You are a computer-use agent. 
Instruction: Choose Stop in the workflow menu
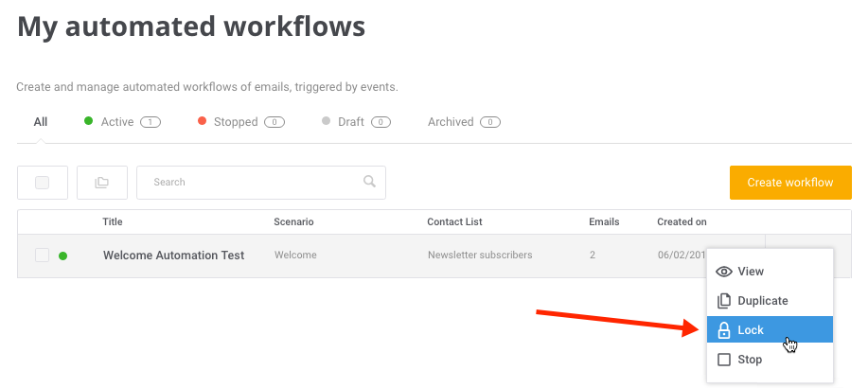coord(770,360)
